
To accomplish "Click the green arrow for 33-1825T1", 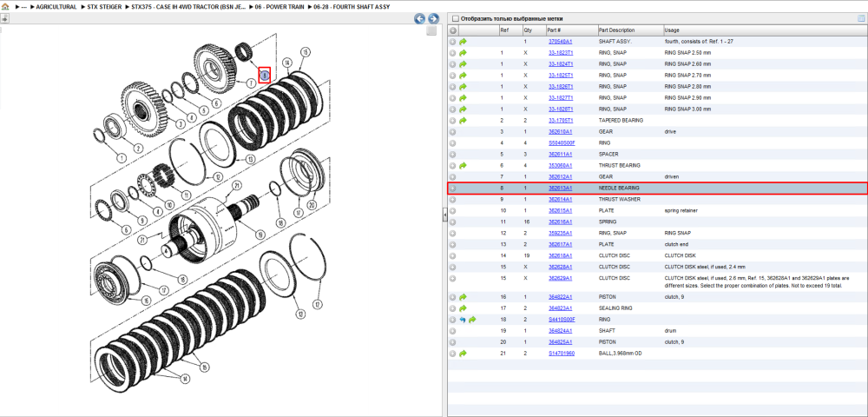I will click(x=463, y=76).
